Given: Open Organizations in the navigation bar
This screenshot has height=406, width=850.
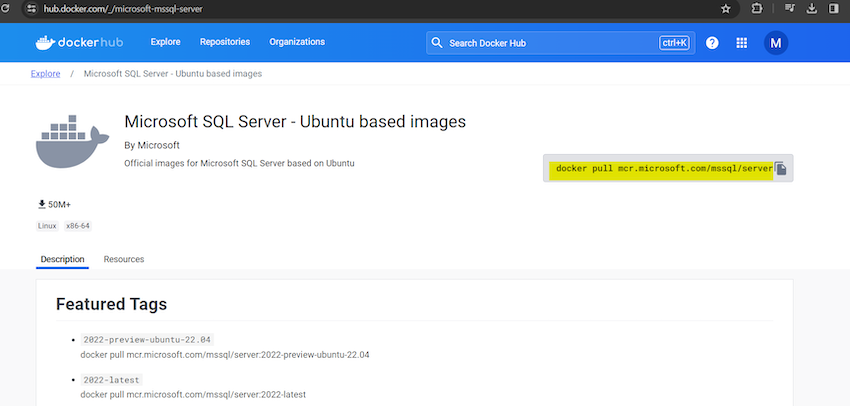Looking at the screenshot, I should click(297, 42).
